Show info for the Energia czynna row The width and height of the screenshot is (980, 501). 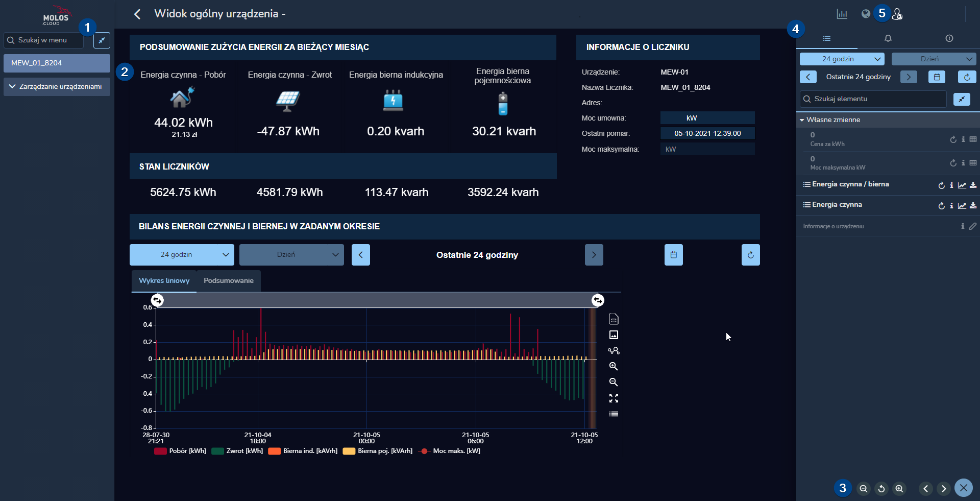point(951,206)
